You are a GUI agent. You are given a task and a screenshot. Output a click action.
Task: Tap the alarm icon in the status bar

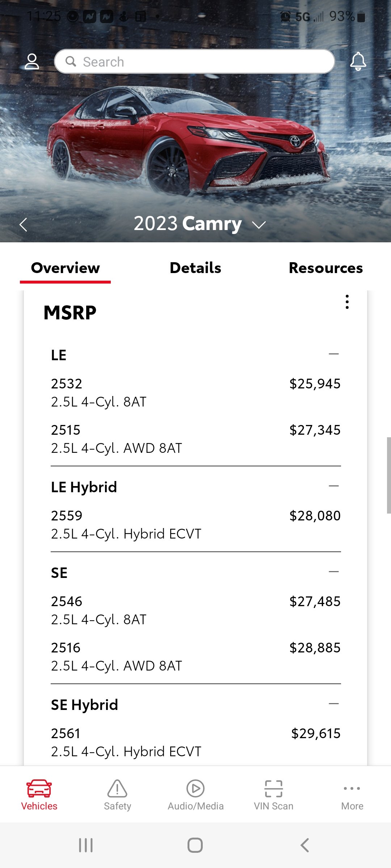[x=285, y=17]
